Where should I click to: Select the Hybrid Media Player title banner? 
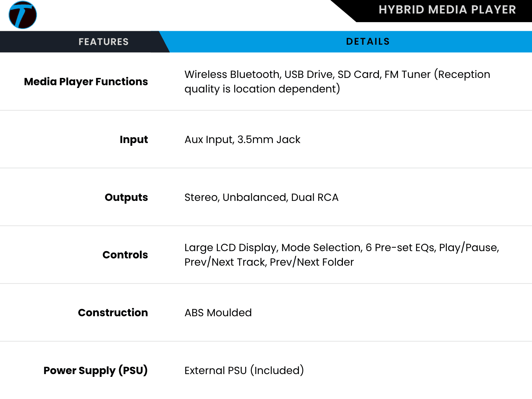[447, 10]
